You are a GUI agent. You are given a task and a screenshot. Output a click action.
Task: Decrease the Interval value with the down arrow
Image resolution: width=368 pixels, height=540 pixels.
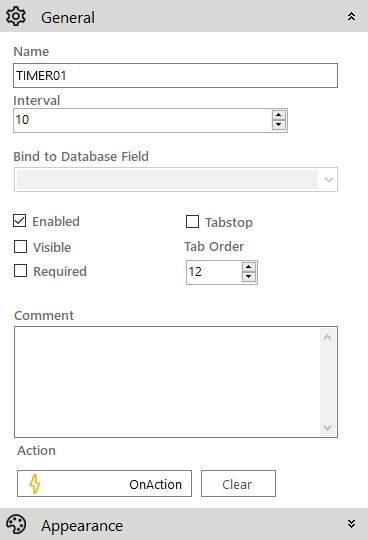click(x=278, y=125)
